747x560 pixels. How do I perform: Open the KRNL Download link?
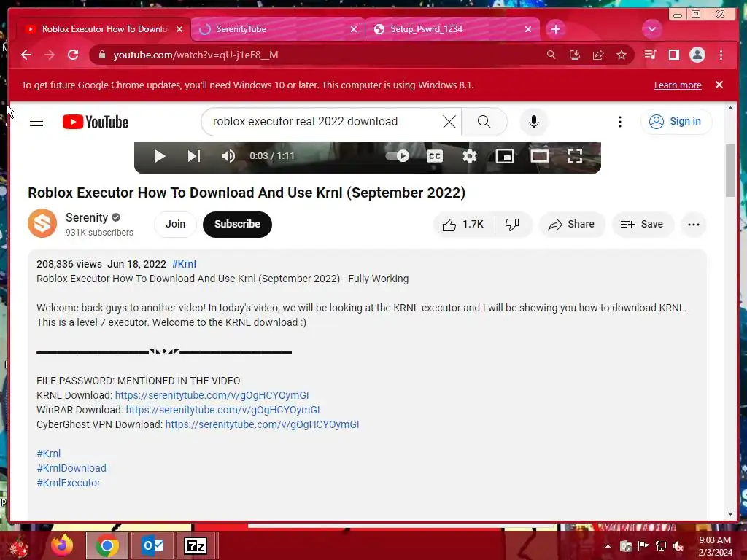[x=212, y=395]
